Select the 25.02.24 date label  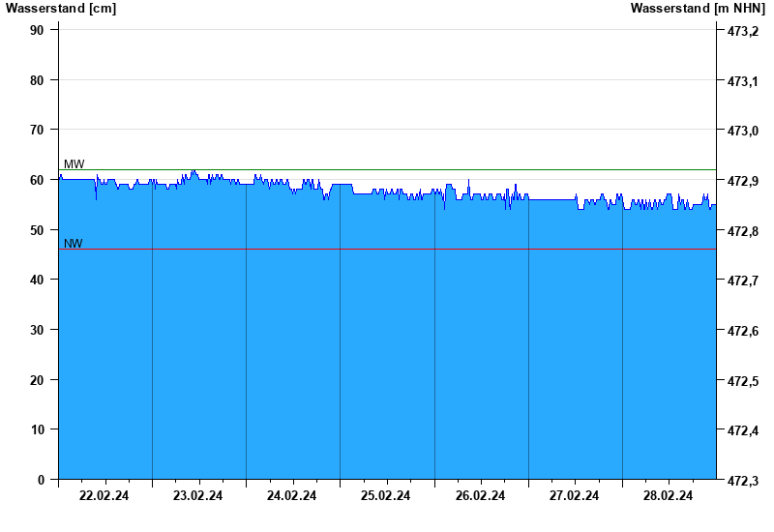[x=385, y=495]
